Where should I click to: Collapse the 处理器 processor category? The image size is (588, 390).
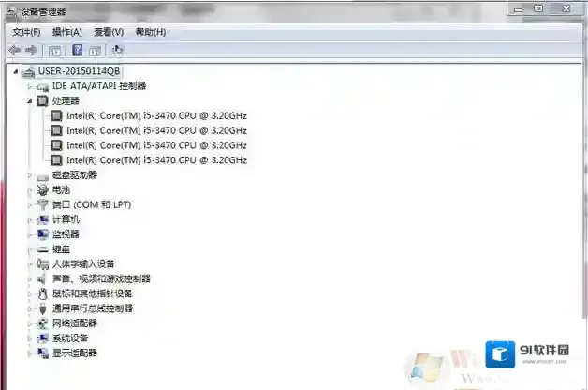pos(30,100)
